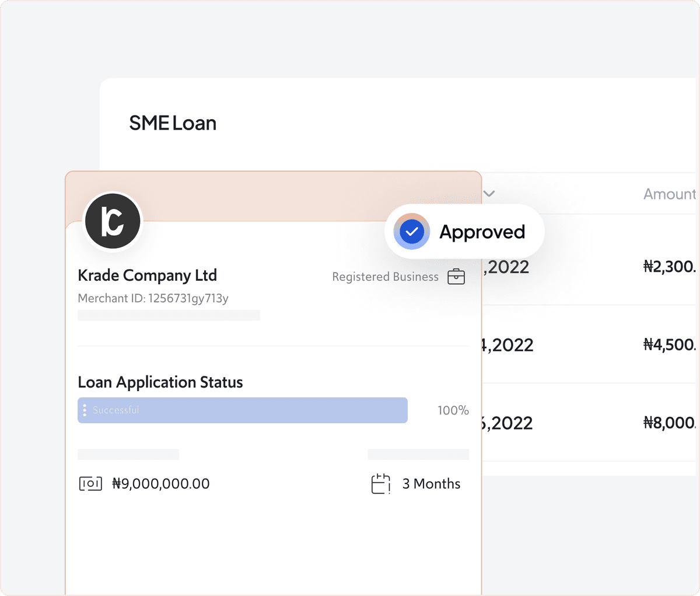
Task: Select the Merchant ID text
Action: click(153, 298)
